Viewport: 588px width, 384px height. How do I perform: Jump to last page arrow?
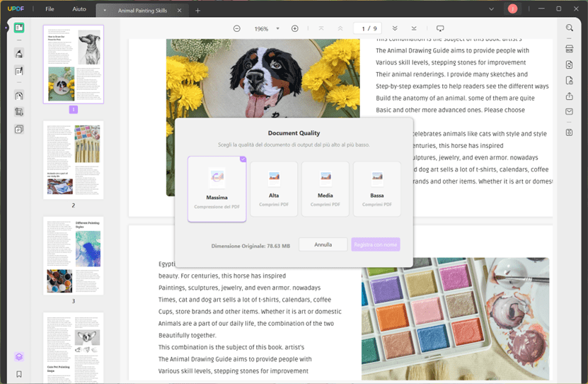414,28
